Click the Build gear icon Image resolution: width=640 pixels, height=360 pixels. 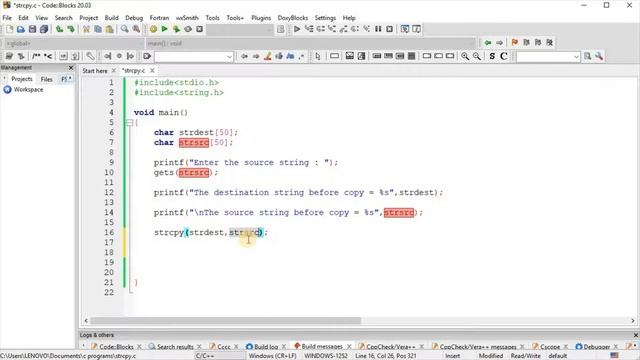click(x=153, y=29)
